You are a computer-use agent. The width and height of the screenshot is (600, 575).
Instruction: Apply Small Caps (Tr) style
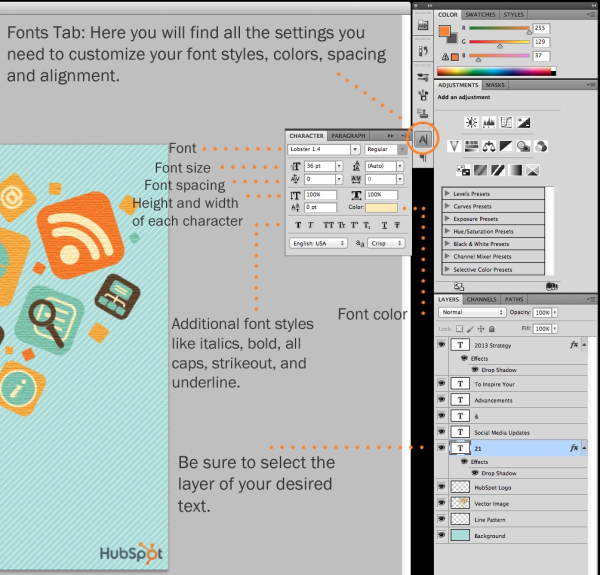(x=341, y=225)
